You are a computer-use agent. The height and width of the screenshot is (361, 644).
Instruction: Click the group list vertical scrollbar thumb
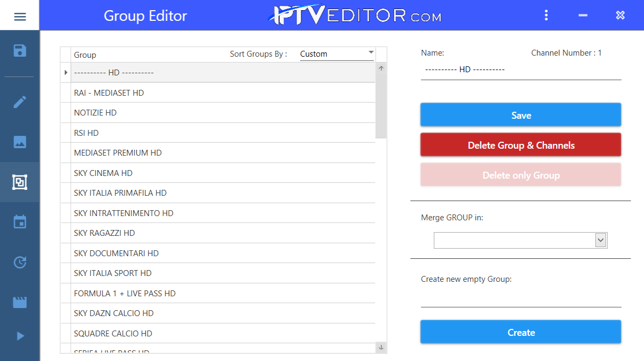tap(381, 106)
